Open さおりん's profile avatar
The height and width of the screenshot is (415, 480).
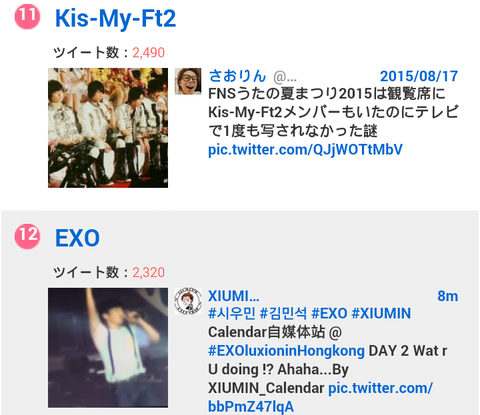pyautogui.click(x=188, y=81)
